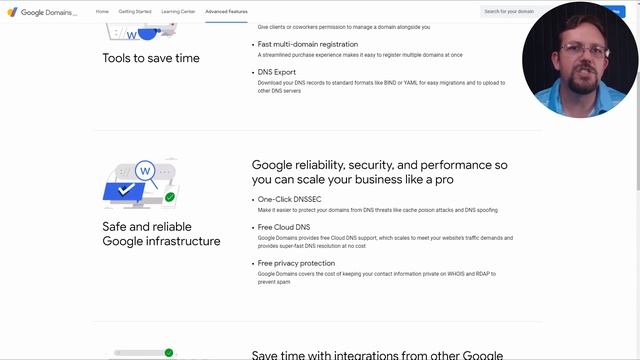The height and width of the screenshot is (360, 640).
Task: Switch to the Learning Center tab
Action: pyautogui.click(x=178, y=11)
